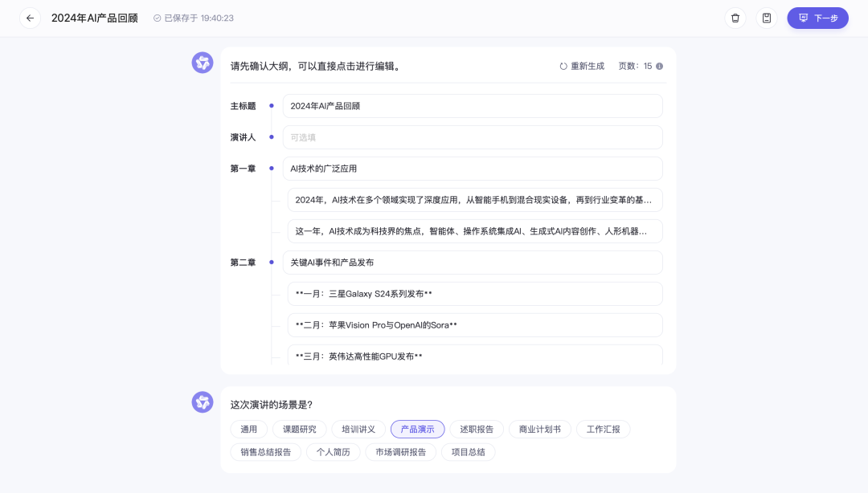Switch to the 工作汇报 option
The width and height of the screenshot is (868, 493).
pyautogui.click(x=604, y=429)
